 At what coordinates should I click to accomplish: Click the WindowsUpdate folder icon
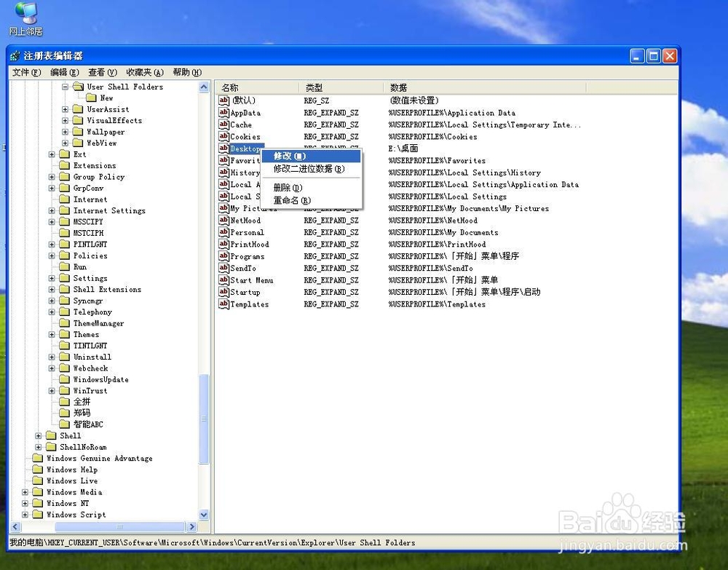65,379
